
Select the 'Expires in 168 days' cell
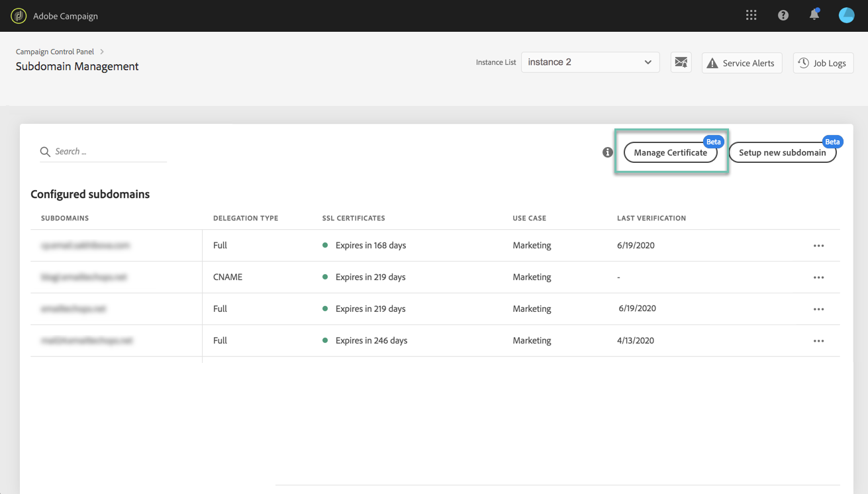point(371,245)
